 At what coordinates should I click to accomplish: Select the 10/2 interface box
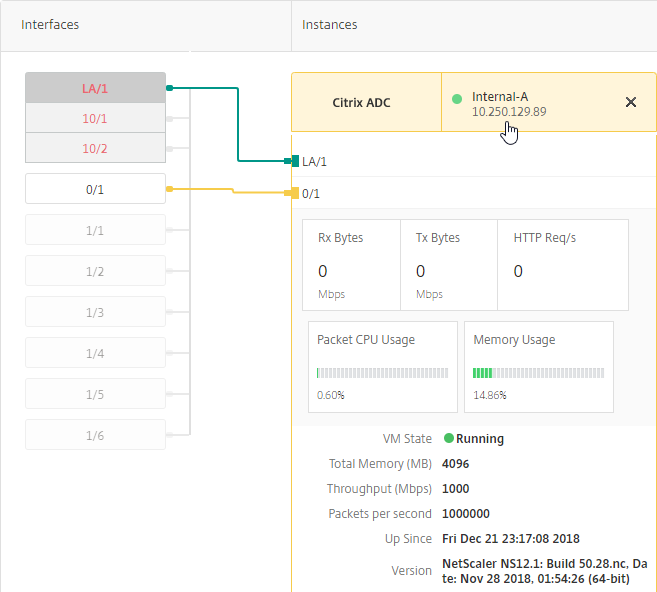(95, 148)
